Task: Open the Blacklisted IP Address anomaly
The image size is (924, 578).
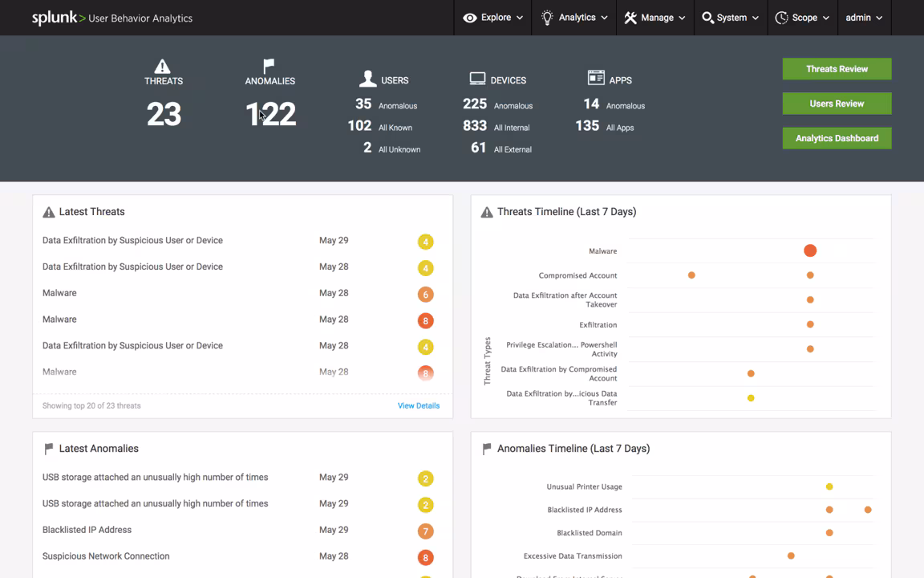Action: [x=87, y=530]
